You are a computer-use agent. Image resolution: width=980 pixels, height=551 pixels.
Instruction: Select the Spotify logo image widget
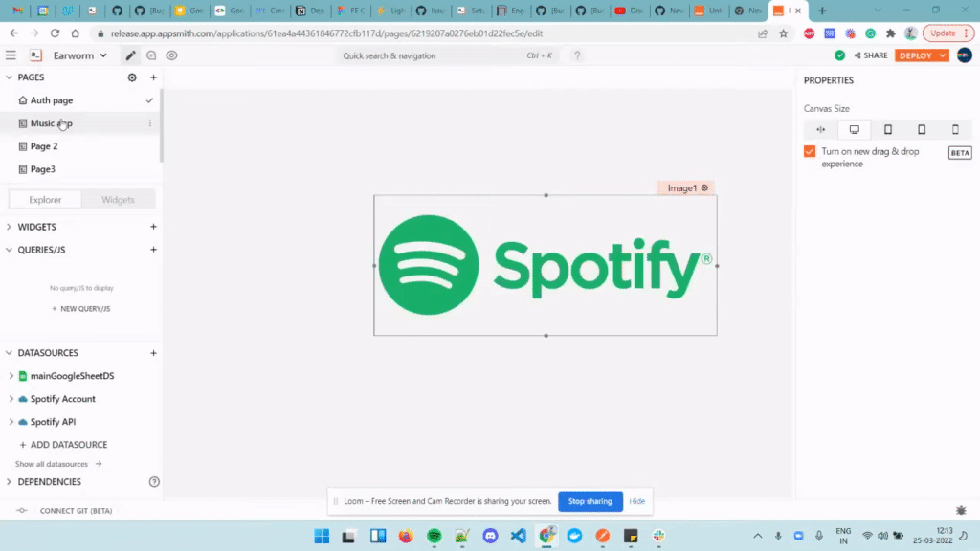tap(546, 266)
